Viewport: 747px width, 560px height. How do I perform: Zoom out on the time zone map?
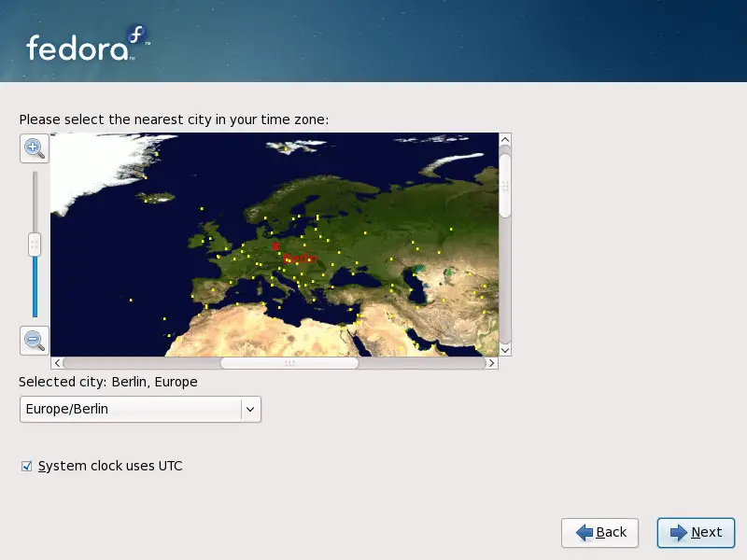tap(35, 341)
